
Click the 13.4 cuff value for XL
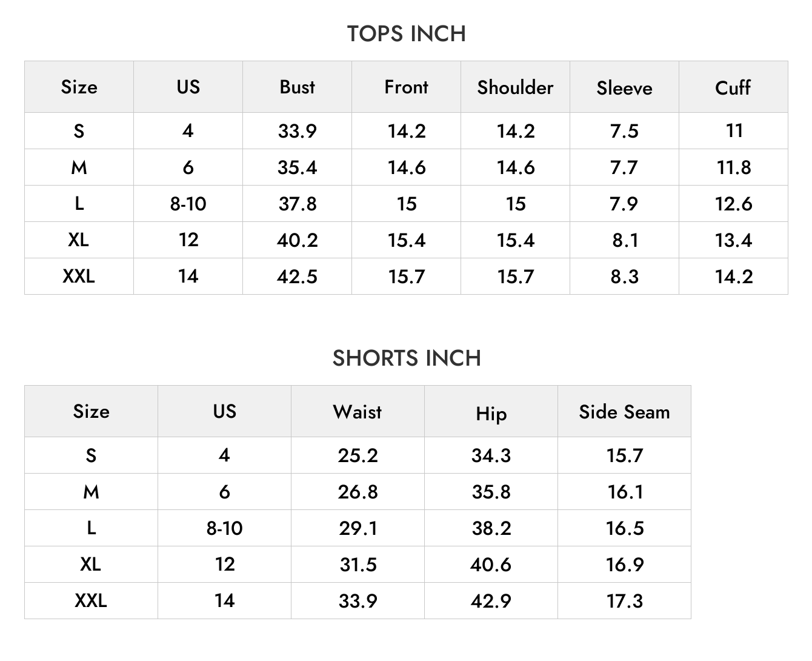pyautogui.click(x=733, y=240)
